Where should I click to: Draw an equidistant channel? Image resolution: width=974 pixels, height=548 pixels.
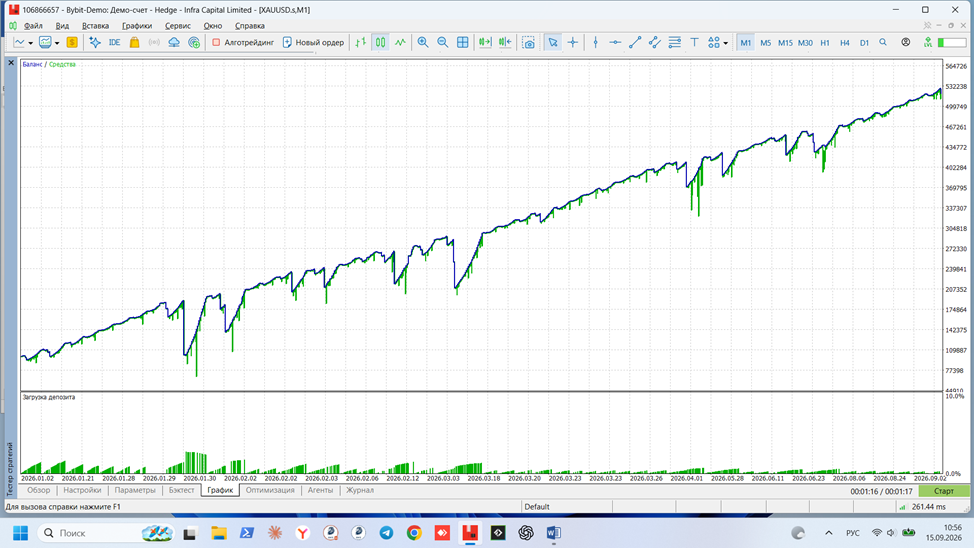pyautogui.click(x=655, y=42)
